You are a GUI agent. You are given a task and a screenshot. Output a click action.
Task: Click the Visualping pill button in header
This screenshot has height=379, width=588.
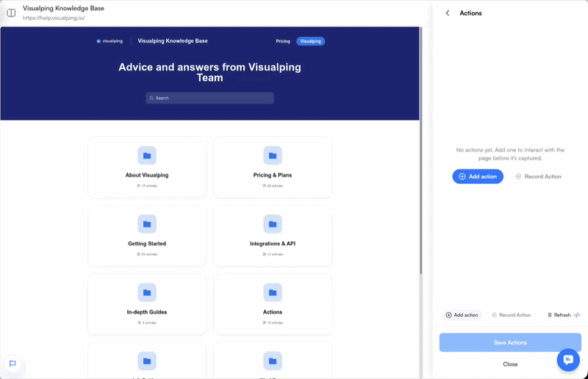pyautogui.click(x=310, y=41)
